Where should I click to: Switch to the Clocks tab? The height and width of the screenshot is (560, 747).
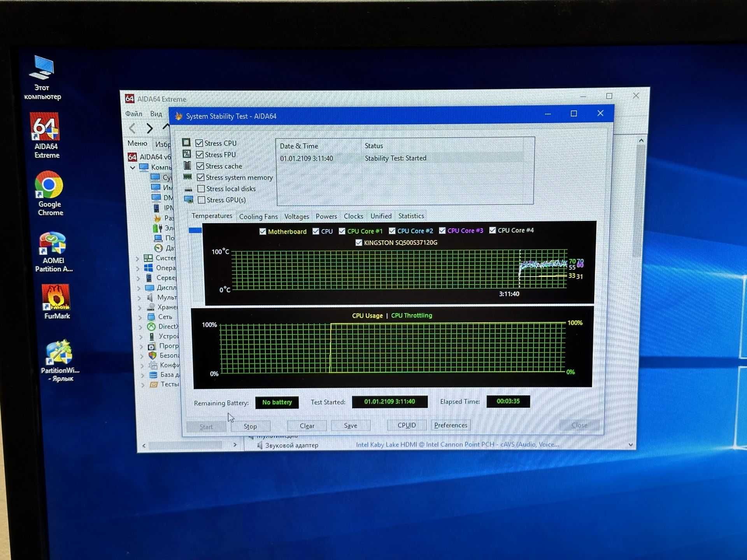click(x=353, y=216)
